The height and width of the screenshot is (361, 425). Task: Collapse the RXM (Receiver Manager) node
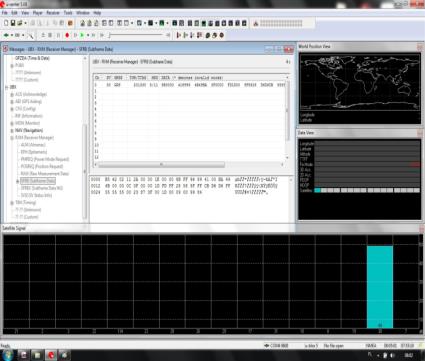coord(12,138)
